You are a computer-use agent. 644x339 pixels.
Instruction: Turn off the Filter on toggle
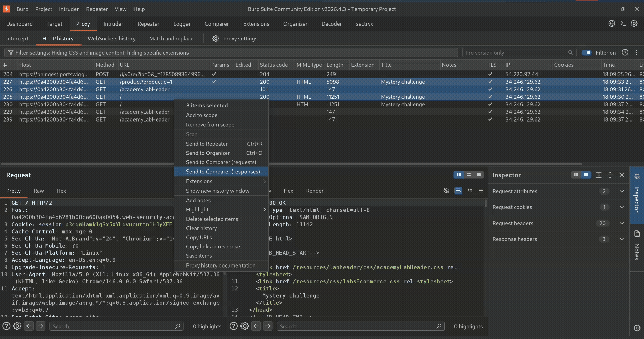point(586,53)
